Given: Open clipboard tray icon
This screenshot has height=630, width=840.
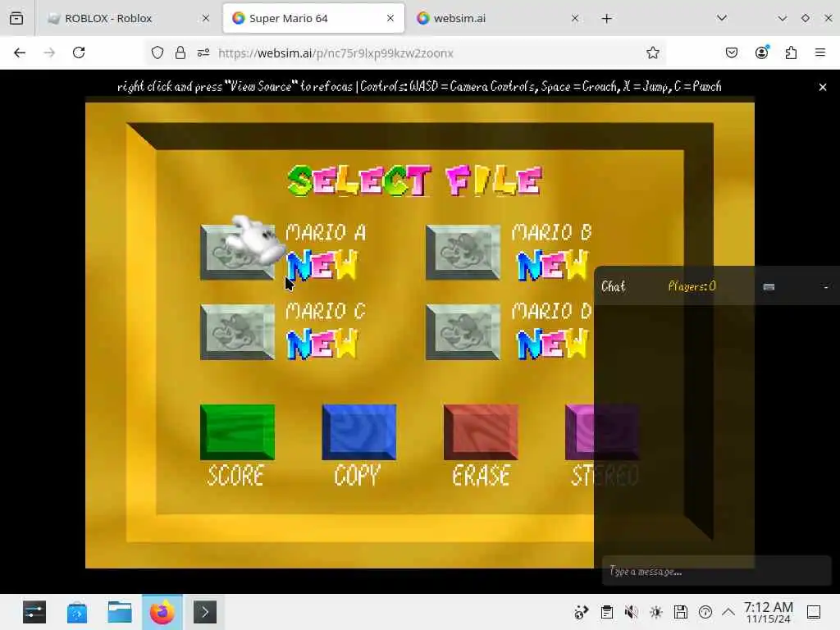Looking at the screenshot, I should coord(607,612).
